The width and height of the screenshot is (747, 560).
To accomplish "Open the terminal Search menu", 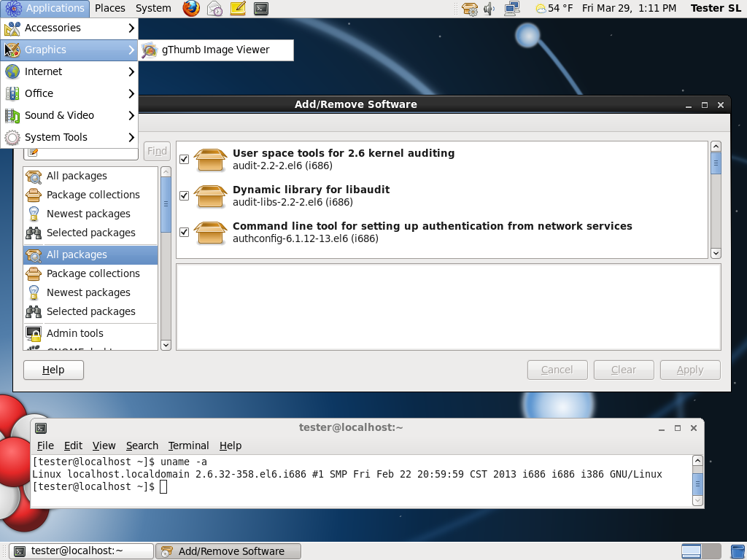I will 142,446.
